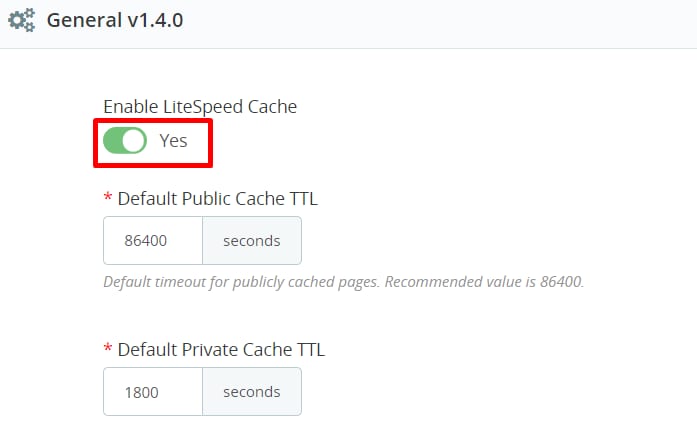Image resolution: width=697 pixels, height=421 pixels.
Task: Click the 86400 value in public TTL box
Action: [146, 241]
